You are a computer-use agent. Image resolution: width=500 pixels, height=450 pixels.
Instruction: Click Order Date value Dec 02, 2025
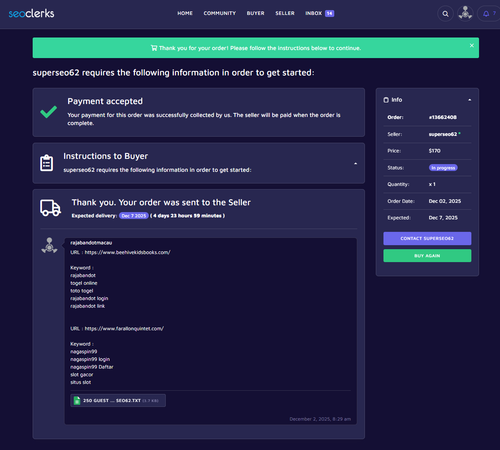click(x=445, y=201)
